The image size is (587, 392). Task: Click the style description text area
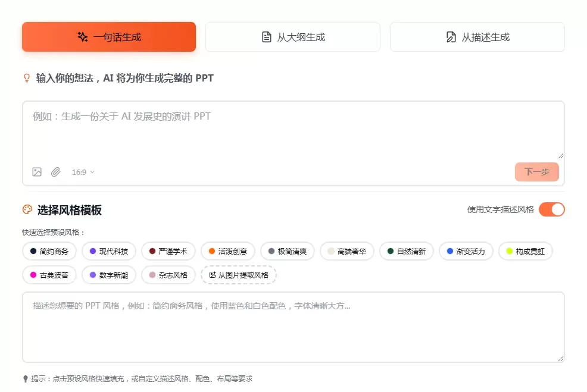point(293,327)
